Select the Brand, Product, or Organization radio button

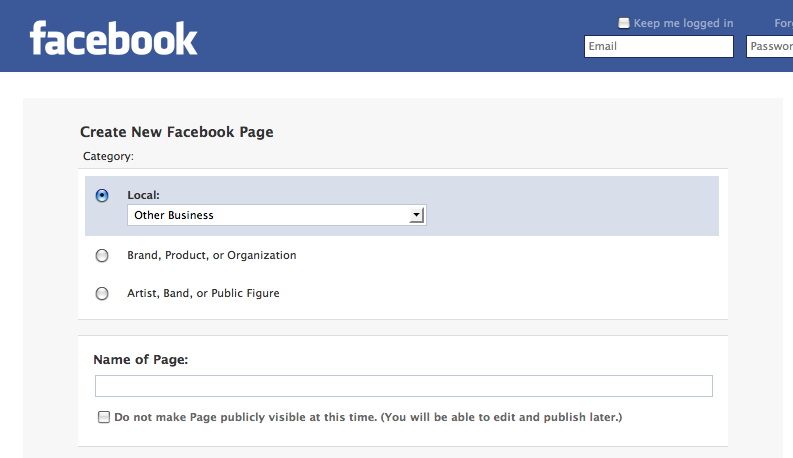102,256
